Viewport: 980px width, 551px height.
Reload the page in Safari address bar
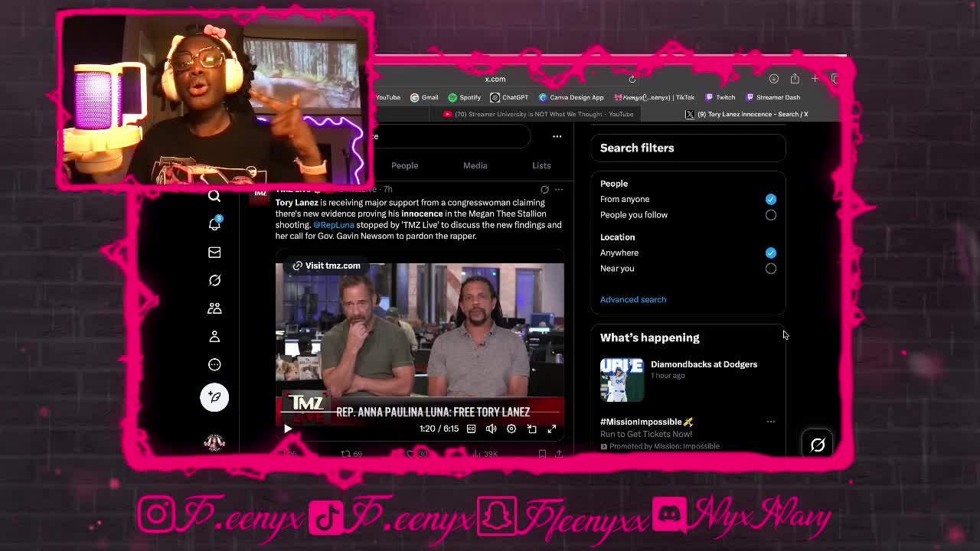pos(632,79)
